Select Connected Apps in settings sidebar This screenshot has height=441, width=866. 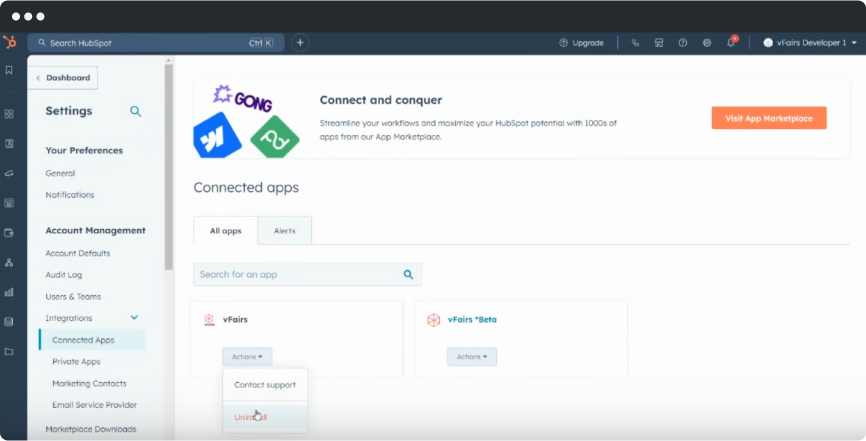click(92, 340)
